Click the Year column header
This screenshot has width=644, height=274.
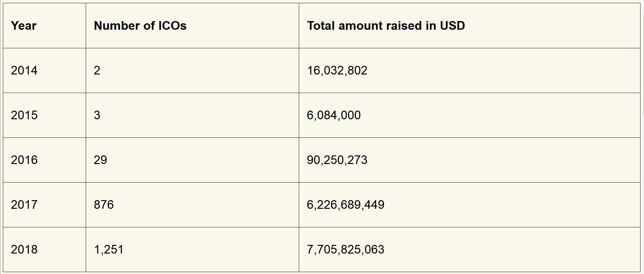coord(24,26)
